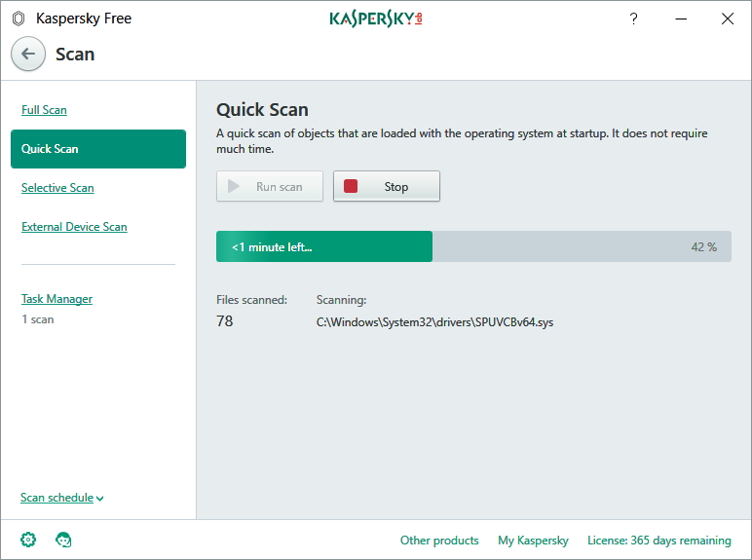Click the '1 scan' text under Task Manager

pos(37,319)
